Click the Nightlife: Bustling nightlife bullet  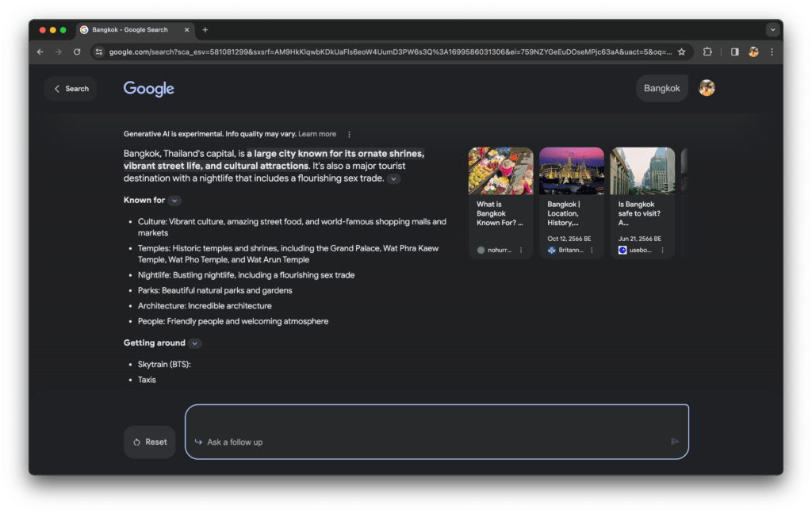246,275
